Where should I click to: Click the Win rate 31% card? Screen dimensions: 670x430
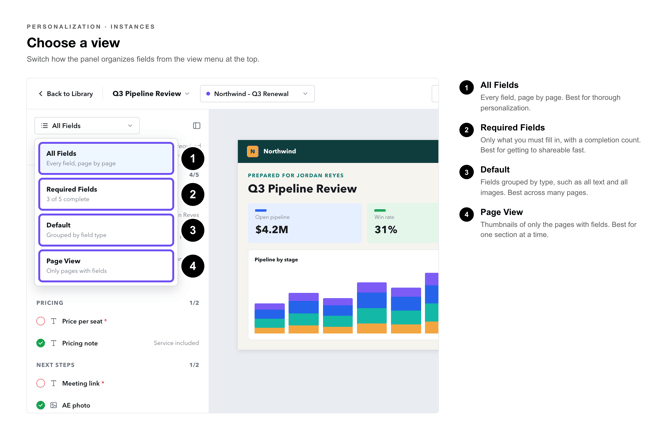click(403, 223)
